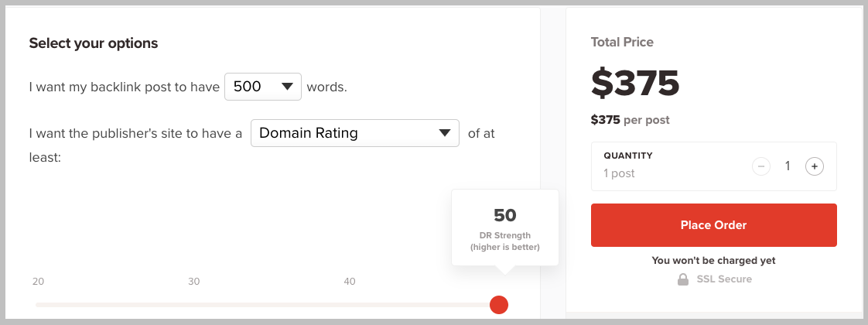Click the large $375 total price amount
This screenshot has height=325, width=868.
tap(635, 83)
